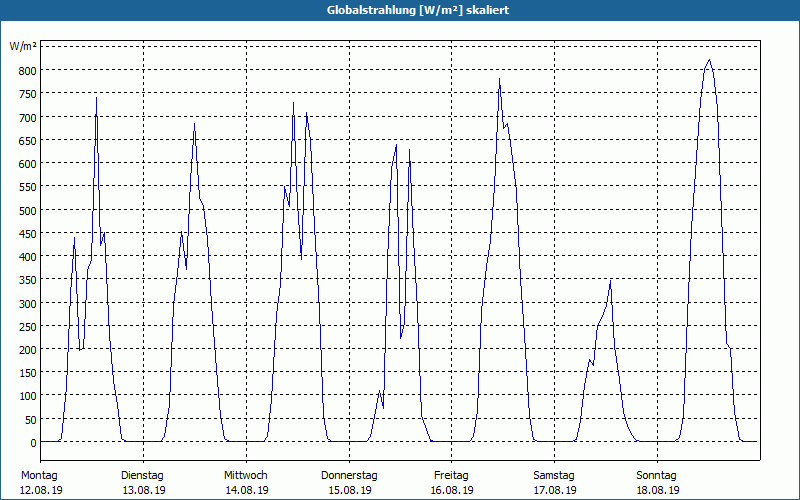Click the '12.08.19' date label
The width and height of the screenshot is (800, 500).
coord(41,490)
